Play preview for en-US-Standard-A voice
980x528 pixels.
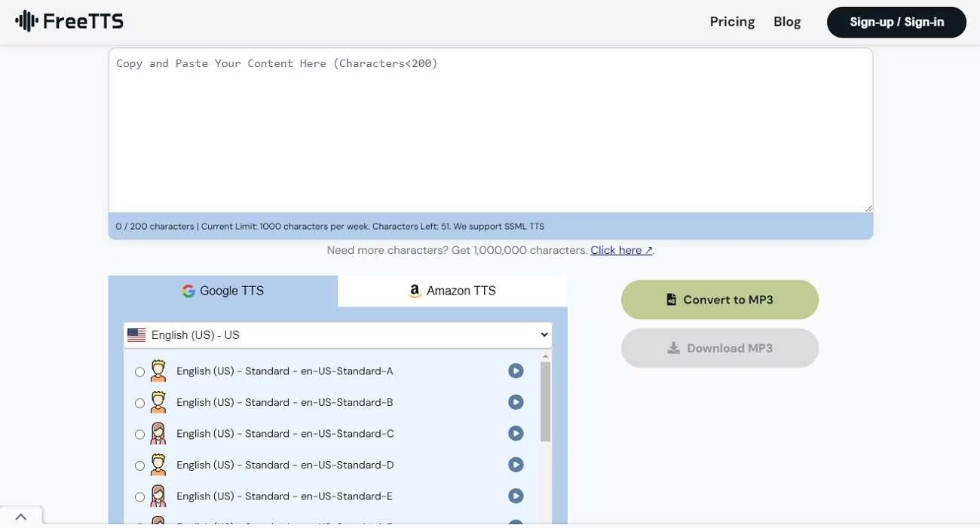(516, 371)
